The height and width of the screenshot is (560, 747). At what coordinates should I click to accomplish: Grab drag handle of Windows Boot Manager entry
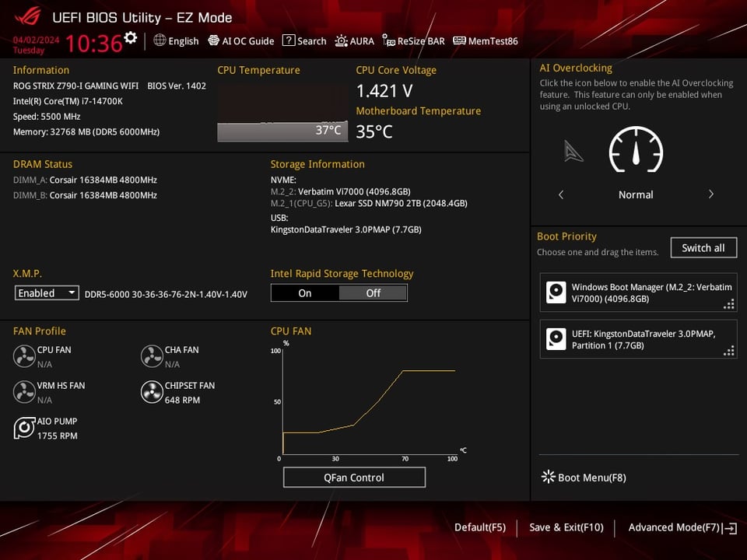click(x=729, y=304)
